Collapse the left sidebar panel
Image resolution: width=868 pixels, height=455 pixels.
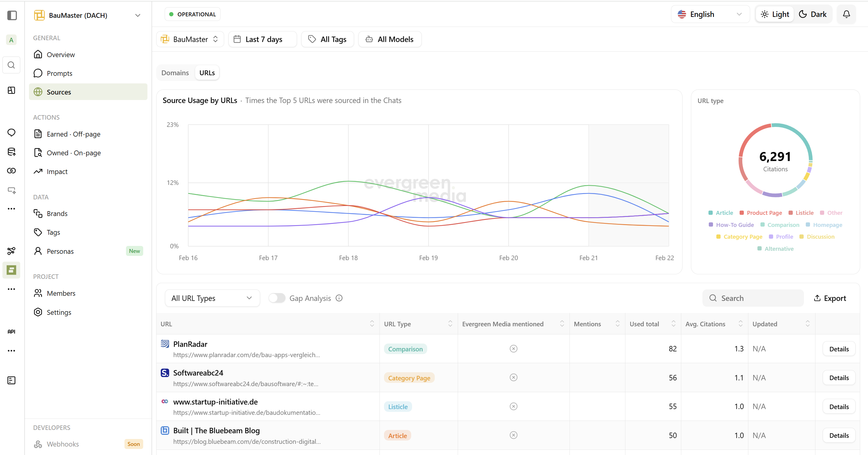coord(12,15)
